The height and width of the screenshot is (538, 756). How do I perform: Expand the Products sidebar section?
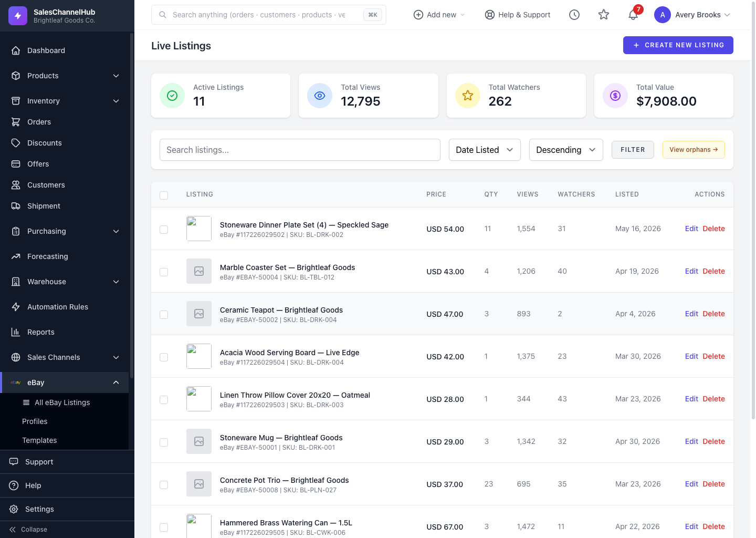65,76
